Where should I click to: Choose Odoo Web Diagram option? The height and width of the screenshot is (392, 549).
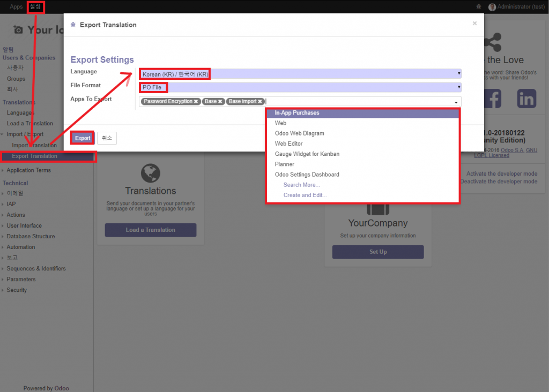click(x=362, y=133)
